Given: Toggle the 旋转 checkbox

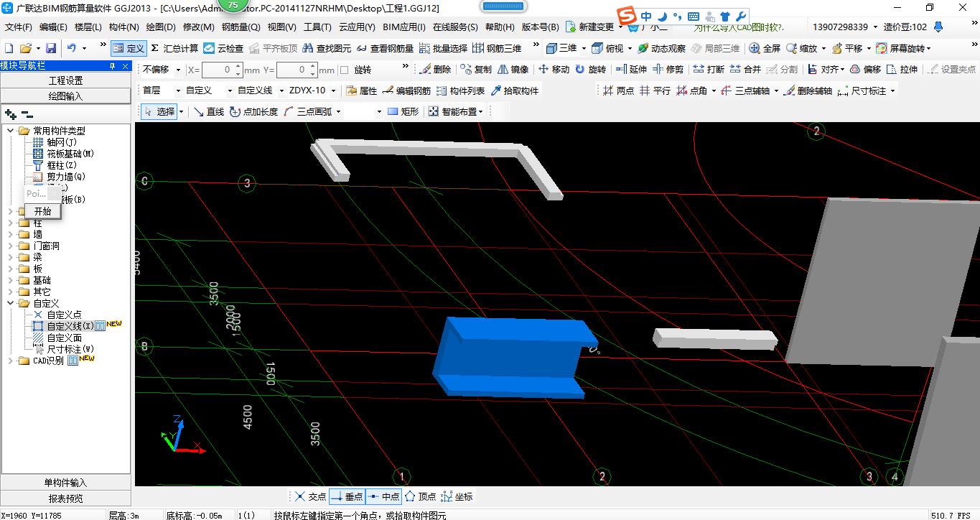Looking at the screenshot, I should click(x=344, y=70).
